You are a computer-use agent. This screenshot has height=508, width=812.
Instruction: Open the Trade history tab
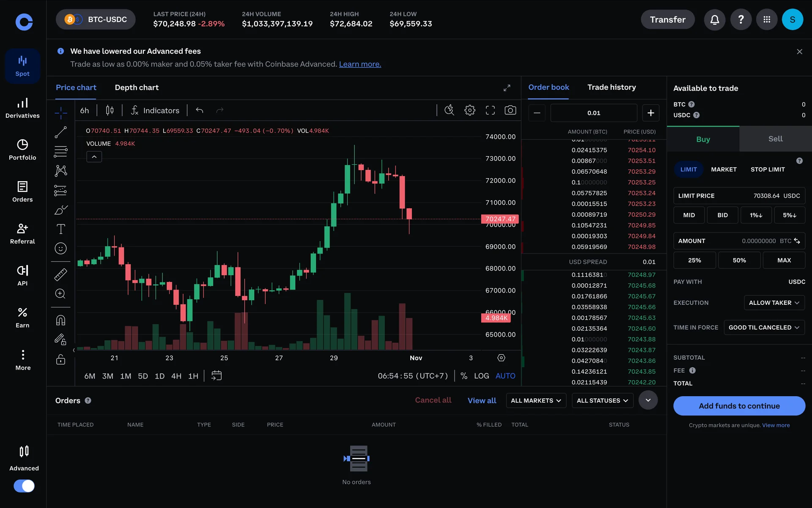[612, 87]
